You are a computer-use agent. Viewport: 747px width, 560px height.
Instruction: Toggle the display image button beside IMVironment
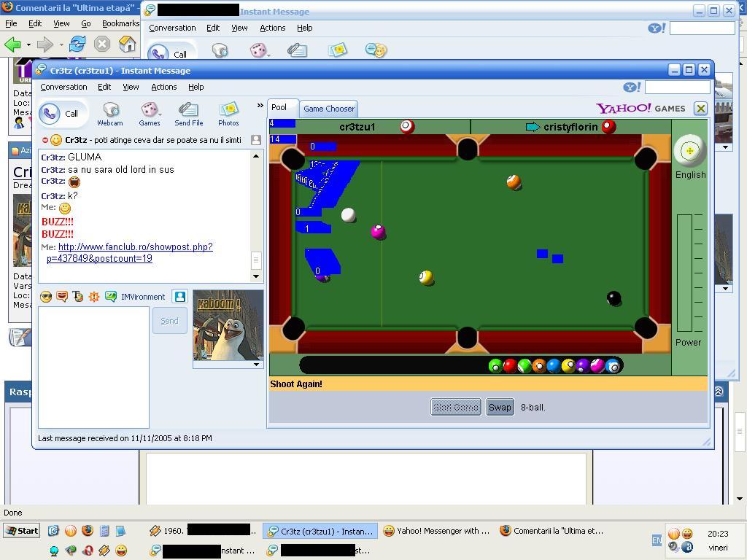pyautogui.click(x=180, y=297)
